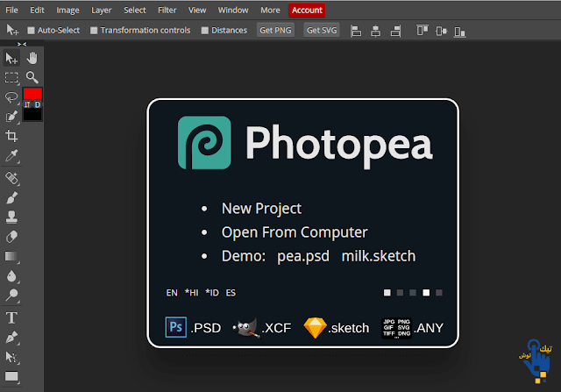Choose the fifth dark blue theme square
This screenshot has height=392, width=561.
(x=439, y=293)
